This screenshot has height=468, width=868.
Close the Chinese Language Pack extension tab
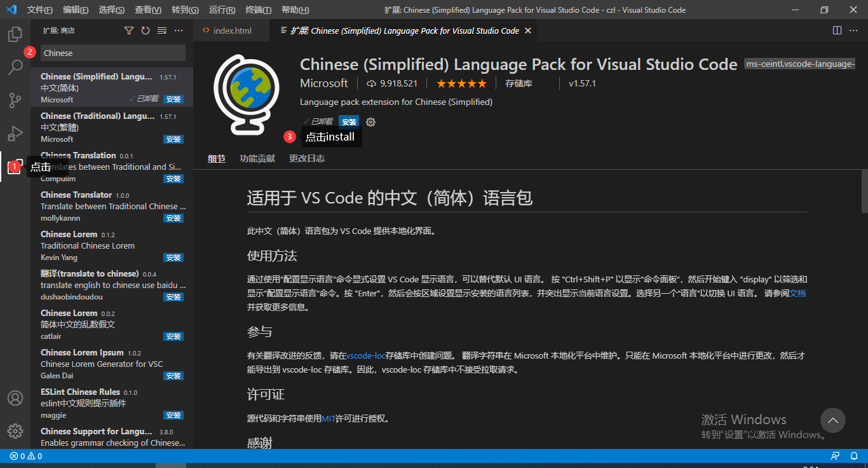tap(529, 31)
